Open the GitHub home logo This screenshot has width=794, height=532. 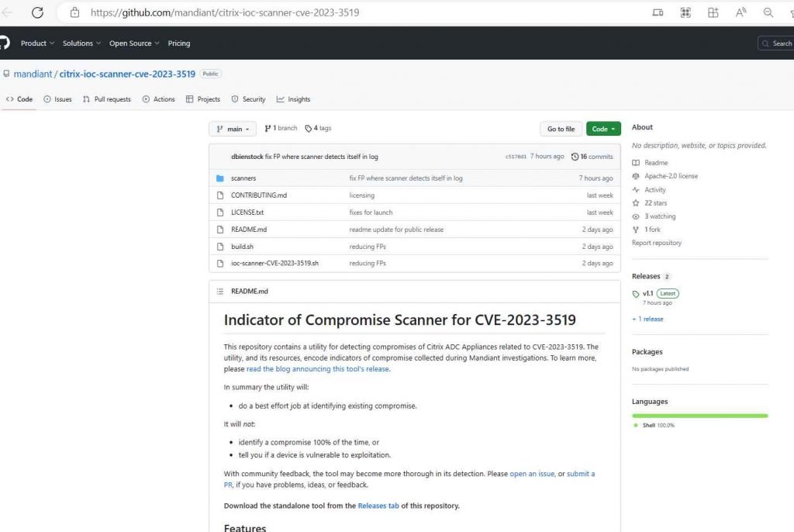(4, 43)
